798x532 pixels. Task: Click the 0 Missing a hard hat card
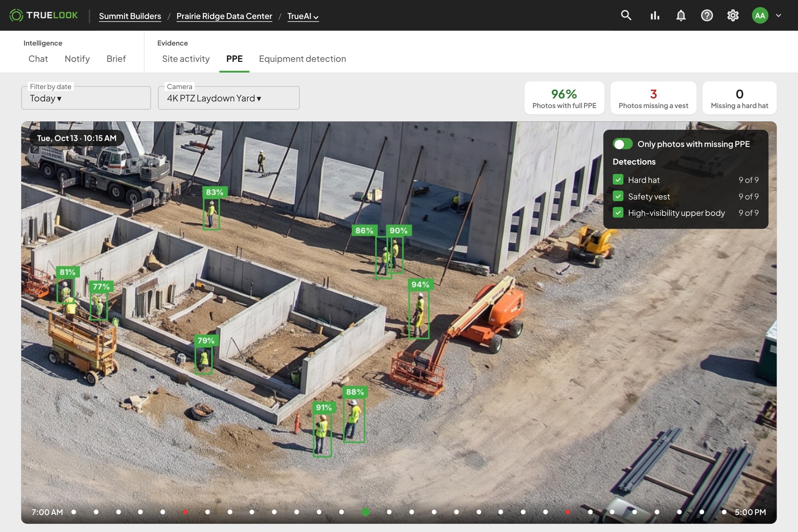739,98
